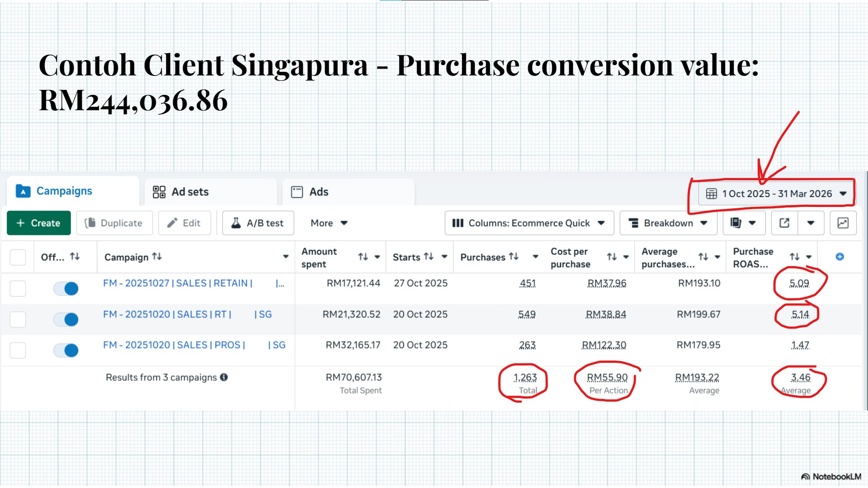The height and width of the screenshot is (488, 868).
Task: Open the More dropdown menu
Action: (329, 223)
